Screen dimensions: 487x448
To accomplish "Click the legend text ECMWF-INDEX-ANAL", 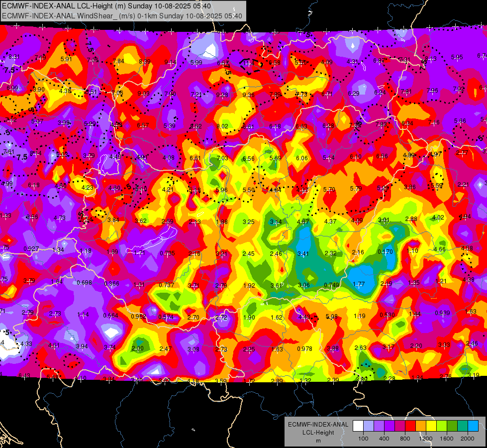I will point(318,425).
